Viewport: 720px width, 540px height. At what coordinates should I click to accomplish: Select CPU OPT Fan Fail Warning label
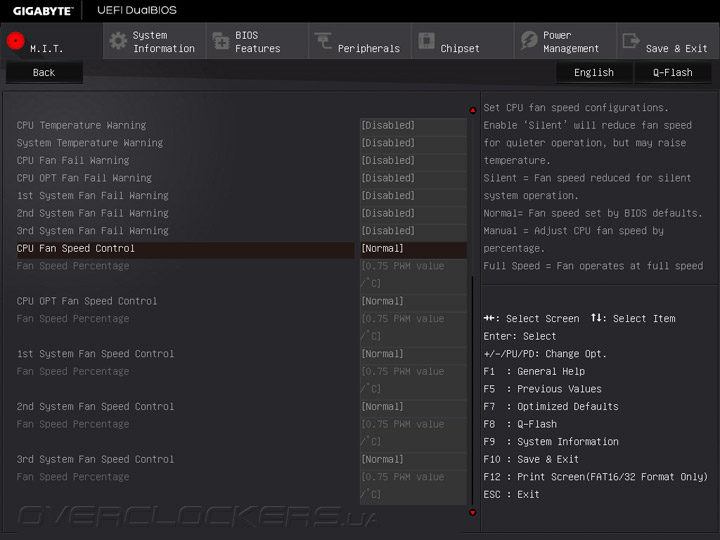click(84, 178)
